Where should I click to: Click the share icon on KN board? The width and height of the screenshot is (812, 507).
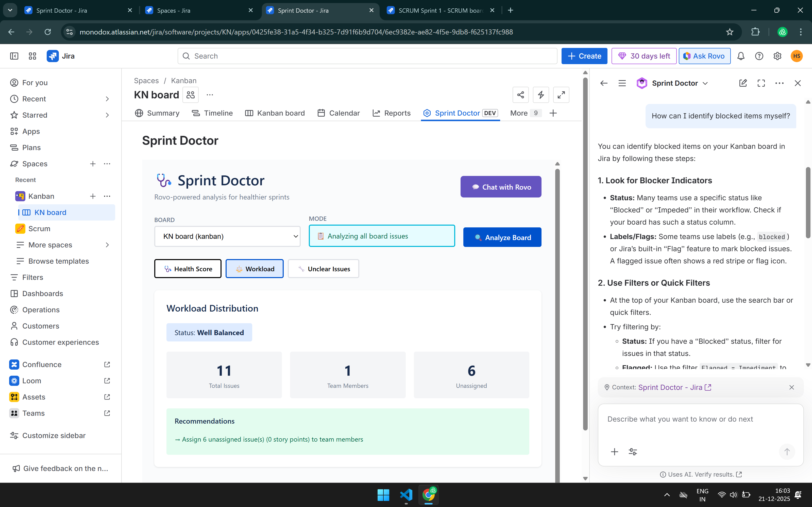click(x=520, y=95)
